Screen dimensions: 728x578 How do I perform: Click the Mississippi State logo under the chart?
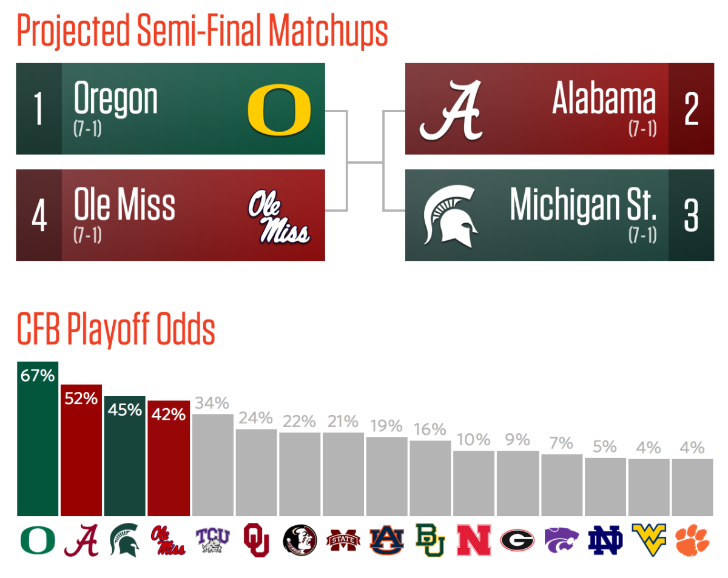pyautogui.click(x=343, y=540)
